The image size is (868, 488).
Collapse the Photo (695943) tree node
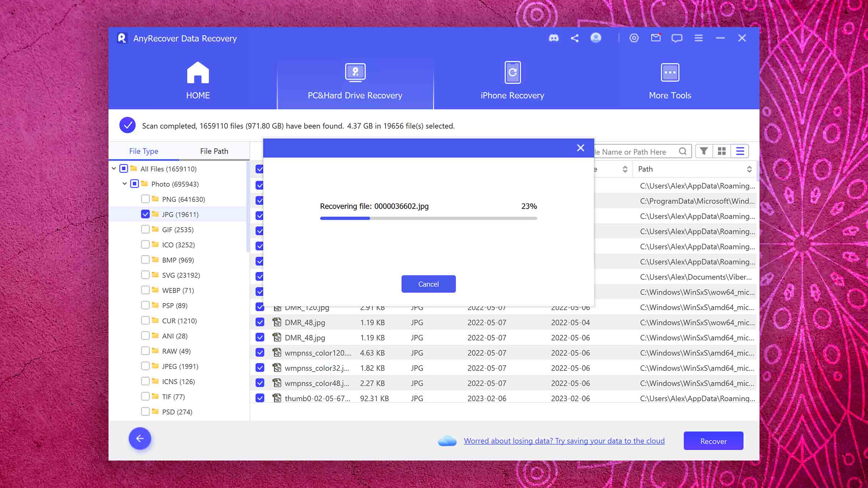[125, 184]
